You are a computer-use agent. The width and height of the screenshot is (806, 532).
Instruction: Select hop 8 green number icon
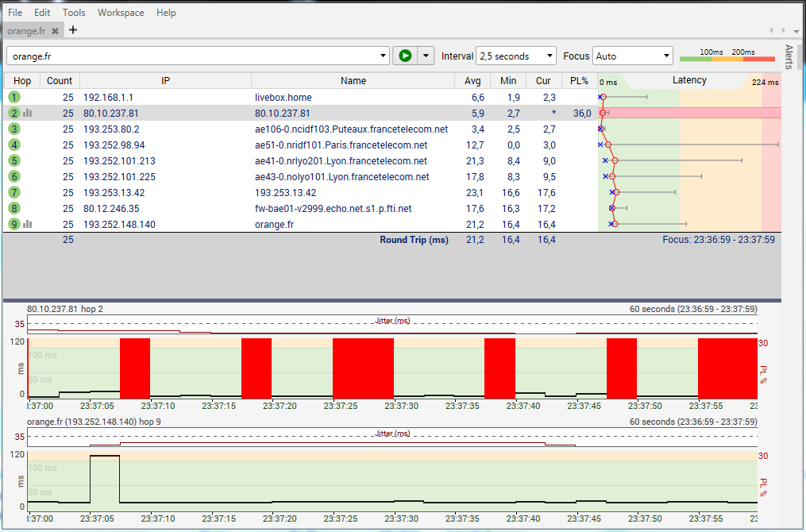pos(14,209)
